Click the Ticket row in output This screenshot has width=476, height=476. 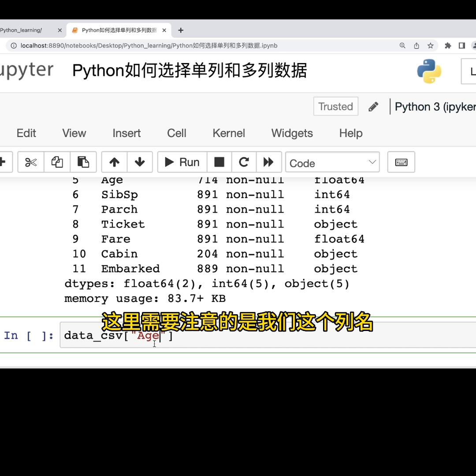pos(215,224)
